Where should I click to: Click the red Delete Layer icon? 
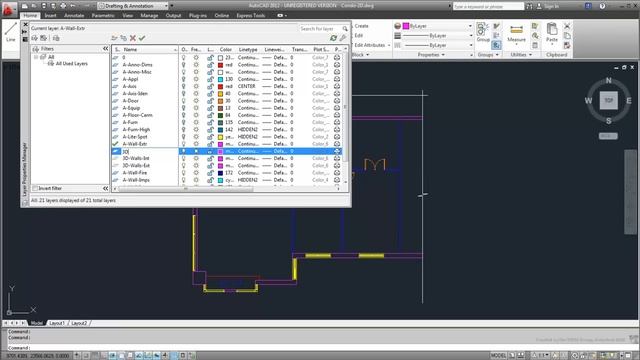pyautogui.click(x=133, y=38)
